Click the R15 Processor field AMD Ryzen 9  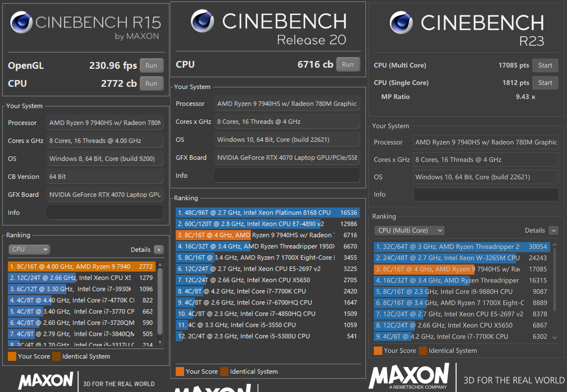[105, 123]
